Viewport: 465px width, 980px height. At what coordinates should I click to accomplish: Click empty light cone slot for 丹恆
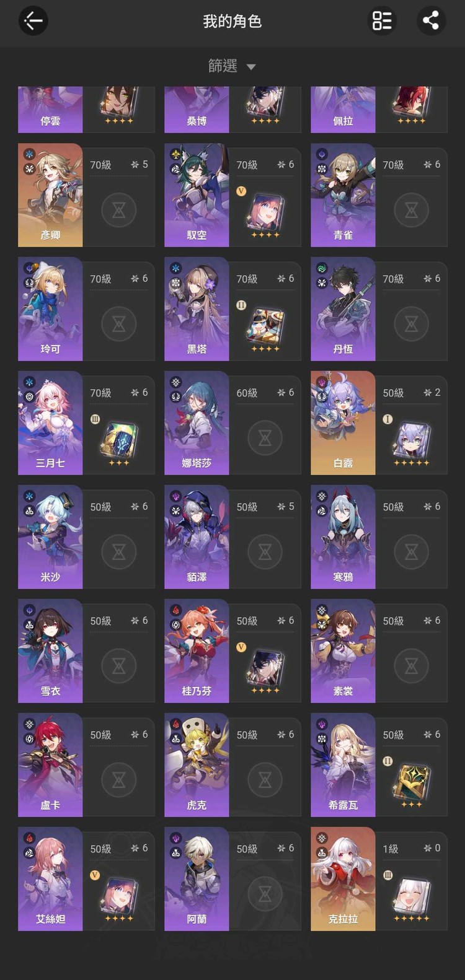click(x=411, y=323)
